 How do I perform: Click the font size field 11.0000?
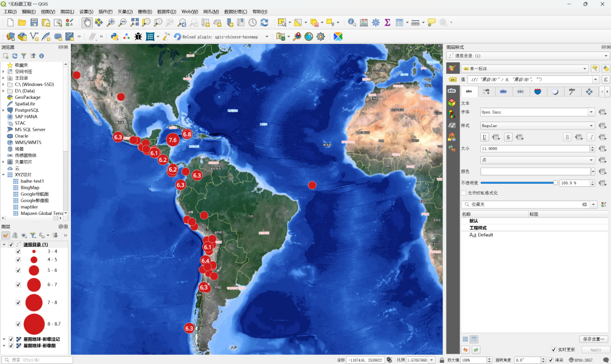point(535,148)
